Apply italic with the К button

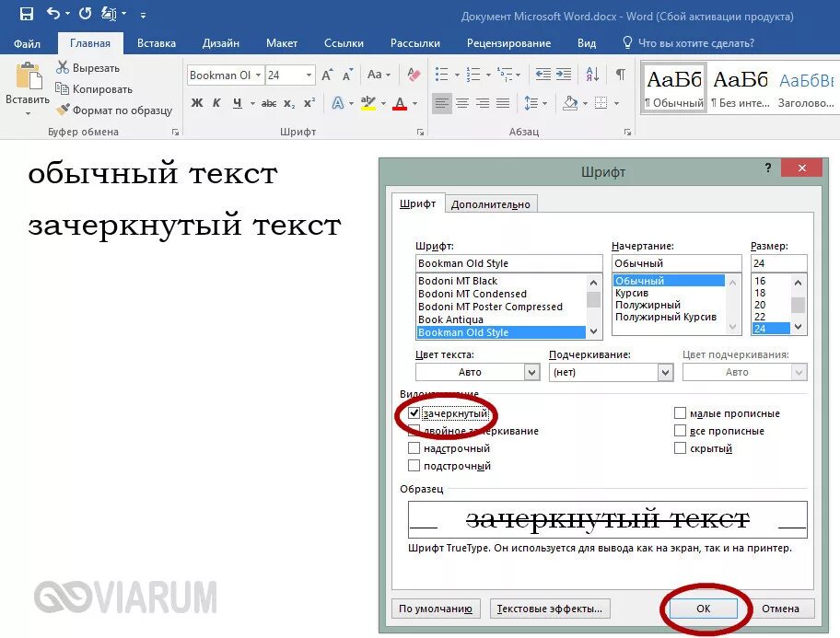216,103
